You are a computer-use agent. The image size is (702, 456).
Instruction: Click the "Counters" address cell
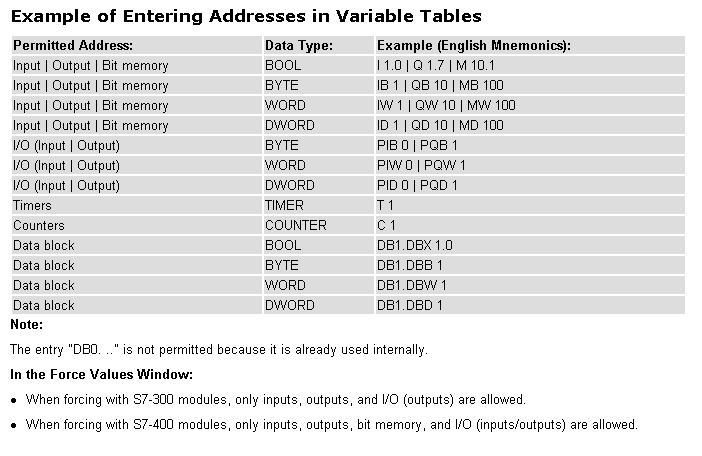39,225
